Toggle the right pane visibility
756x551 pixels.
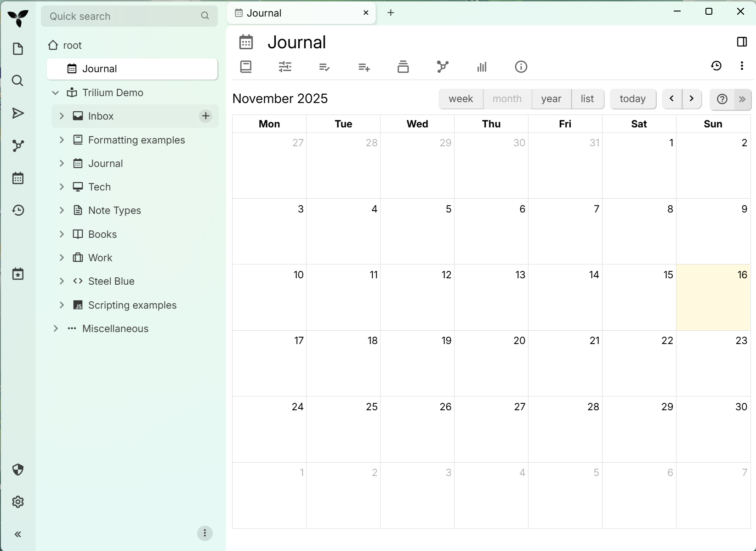pyautogui.click(x=742, y=42)
